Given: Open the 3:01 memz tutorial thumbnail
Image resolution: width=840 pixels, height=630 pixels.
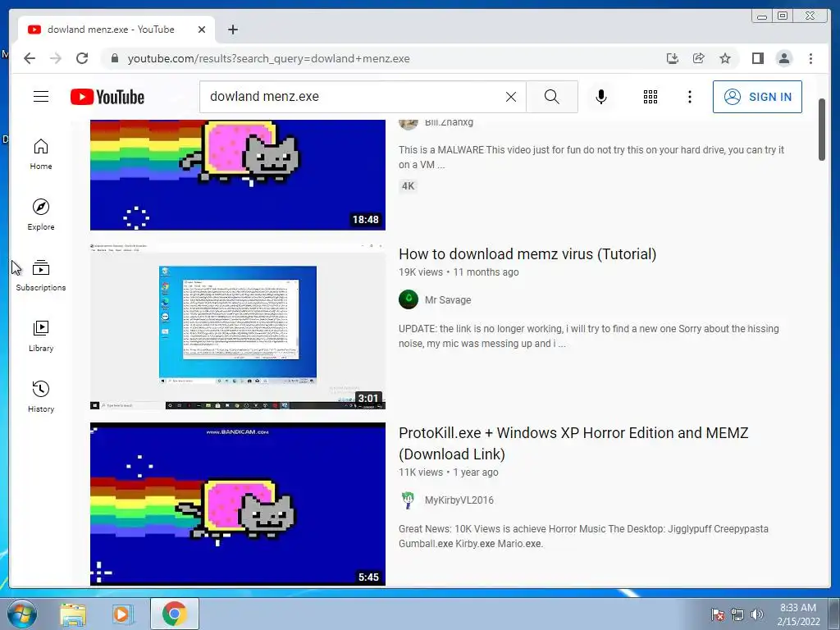Looking at the screenshot, I should pyautogui.click(x=237, y=326).
